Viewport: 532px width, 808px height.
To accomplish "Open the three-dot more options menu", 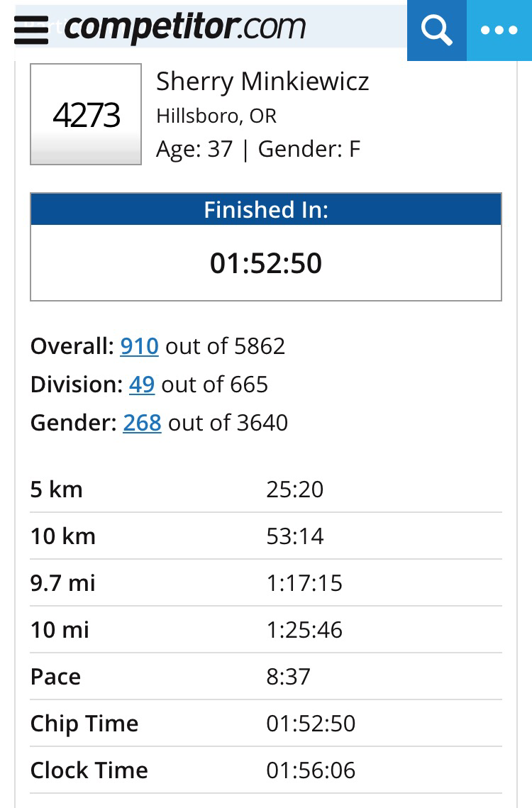I will click(x=499, y=30).
